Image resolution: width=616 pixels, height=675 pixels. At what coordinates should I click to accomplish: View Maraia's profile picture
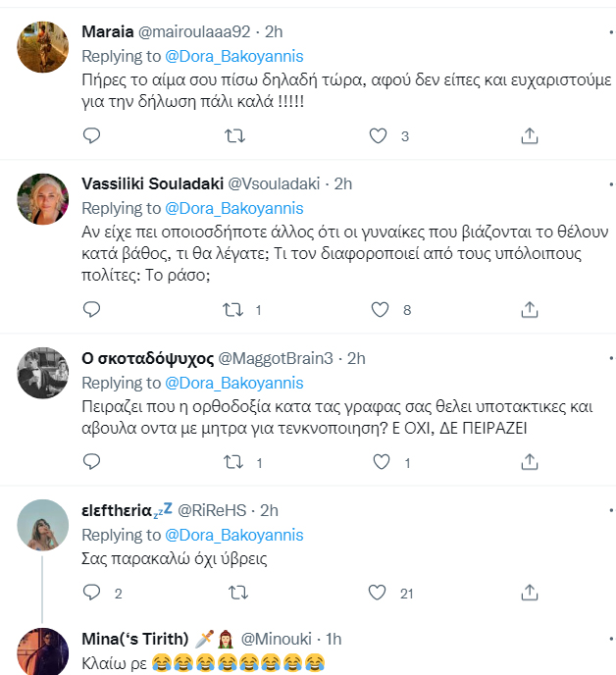point(42,47)
